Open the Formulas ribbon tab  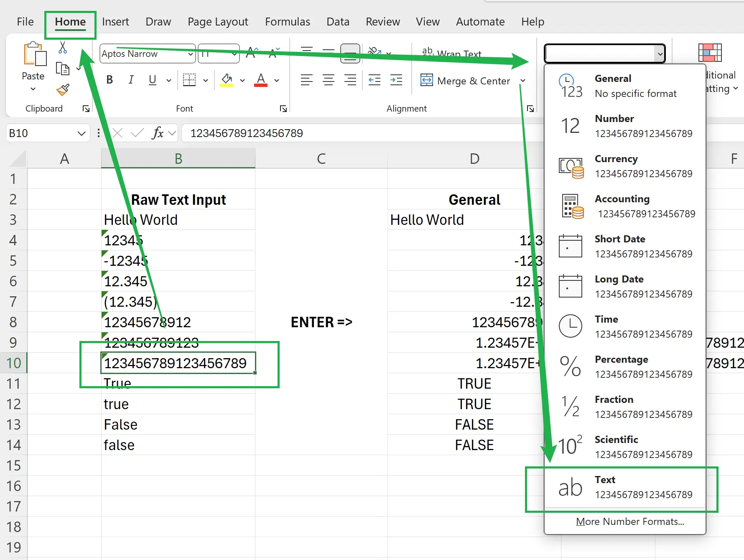287,22
